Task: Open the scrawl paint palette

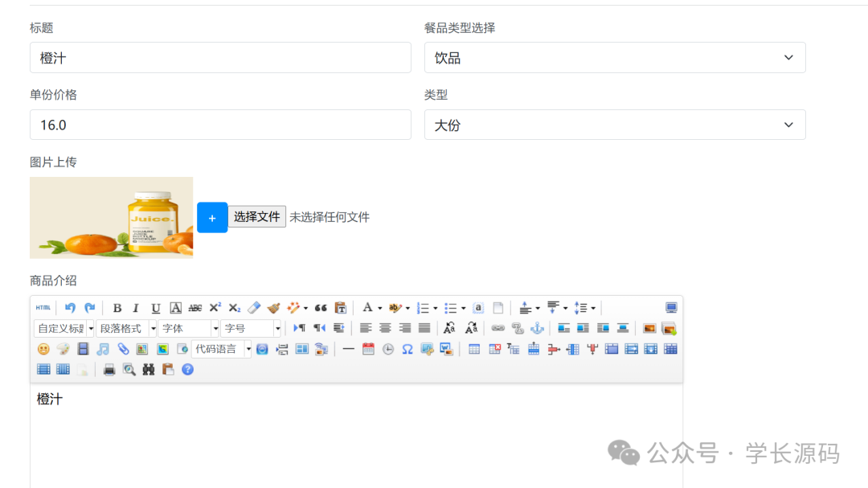Action: pyautogui.click(x=63, y=349)
